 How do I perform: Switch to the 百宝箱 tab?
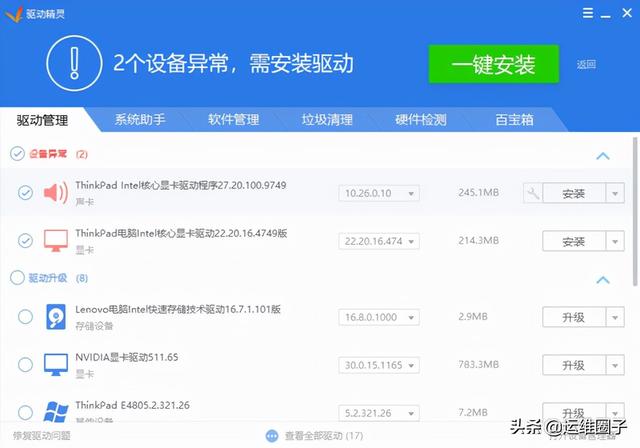pyautogui.click(x=514, y=120)
